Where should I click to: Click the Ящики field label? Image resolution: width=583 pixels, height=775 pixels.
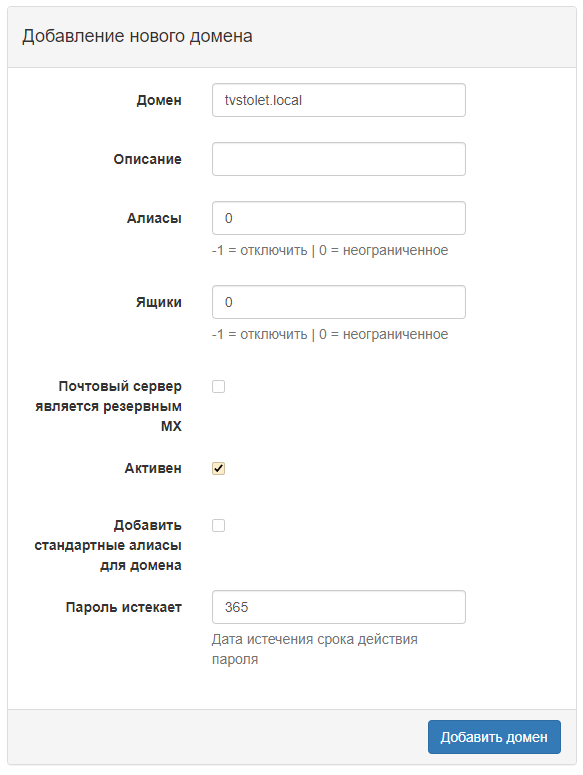(159, 302)
